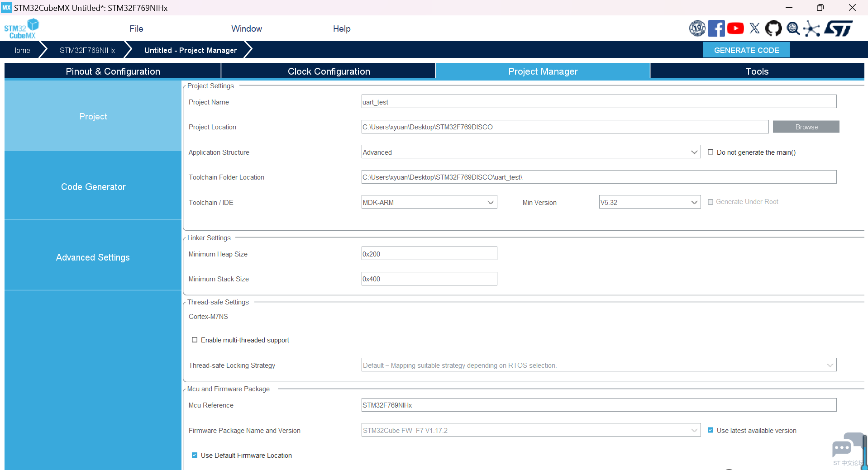The image size is (868, 470).
Task: Open the Min Version dropdown
Action: (649, 202)
